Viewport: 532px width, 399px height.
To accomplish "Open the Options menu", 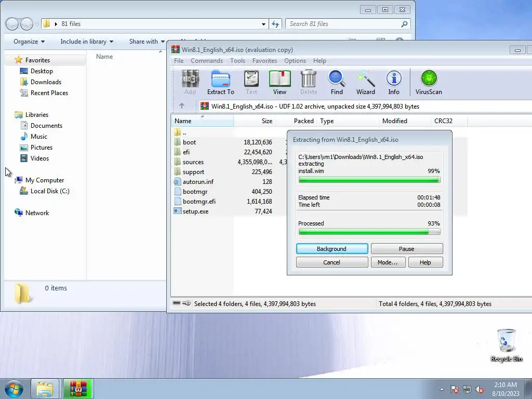I will pyautogui.click(x=295, y=61).
